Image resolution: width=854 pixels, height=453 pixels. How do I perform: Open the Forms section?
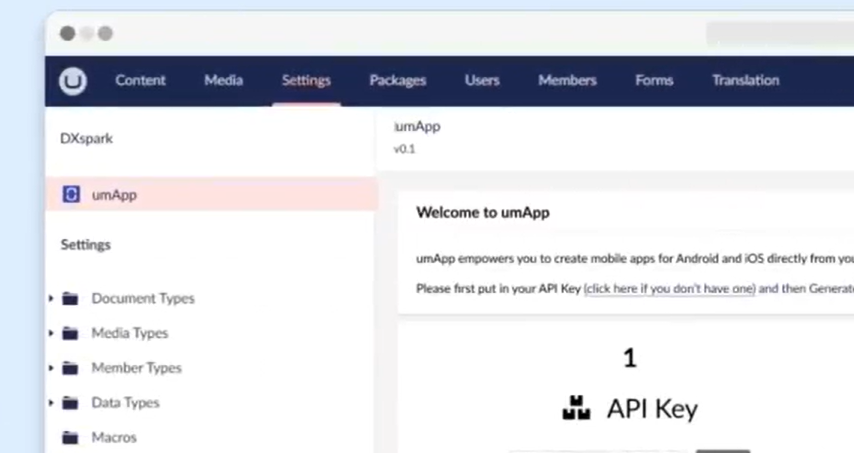(x=654, y=81)
